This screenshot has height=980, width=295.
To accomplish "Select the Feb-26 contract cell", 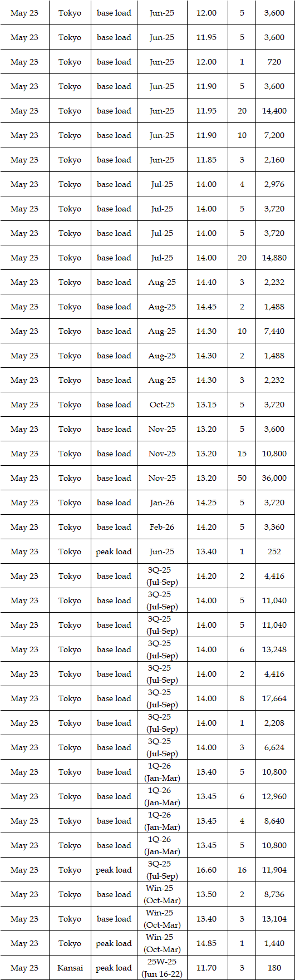I will tap(161, 527).
